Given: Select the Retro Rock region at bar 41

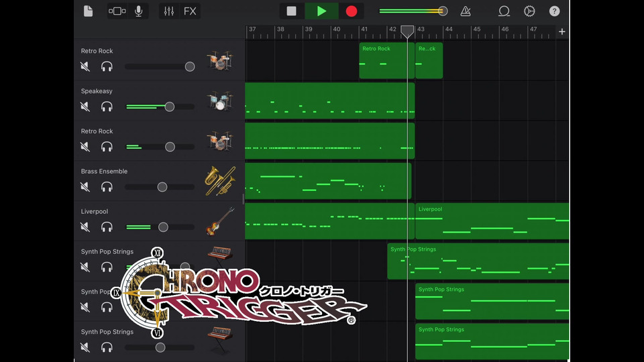Looking at the screenshot, I should [386, 61].
